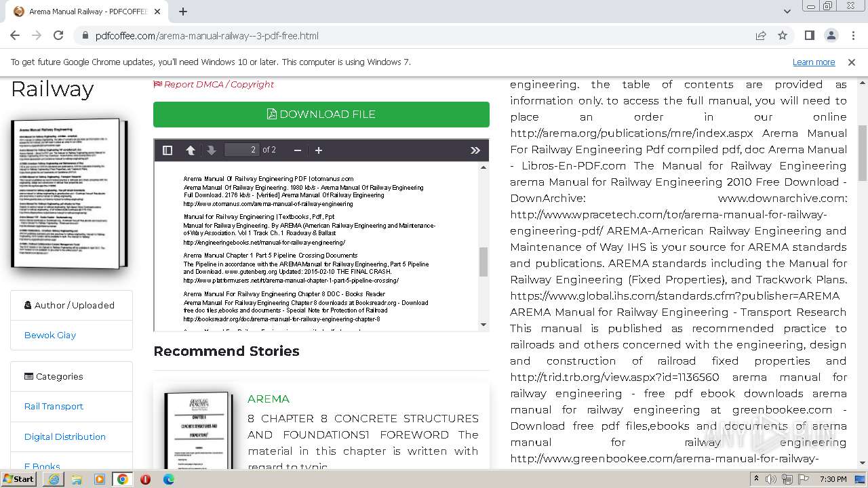Open Internet Explorer from the taskbar
This screenshot has width=868, height=488.
[54, 479]
